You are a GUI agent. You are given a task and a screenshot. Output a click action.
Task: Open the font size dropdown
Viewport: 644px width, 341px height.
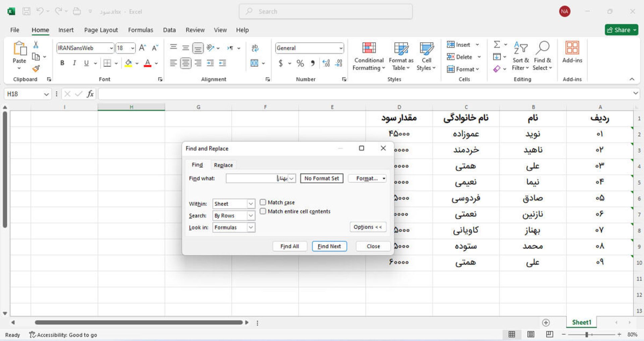pyautogui.click(x=132, y=48)
